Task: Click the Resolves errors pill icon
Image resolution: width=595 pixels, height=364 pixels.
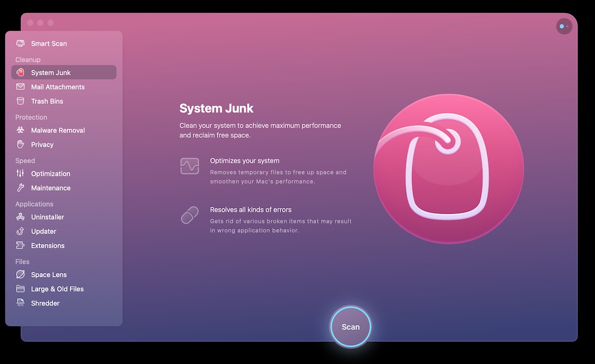Action: pos(189,215)
